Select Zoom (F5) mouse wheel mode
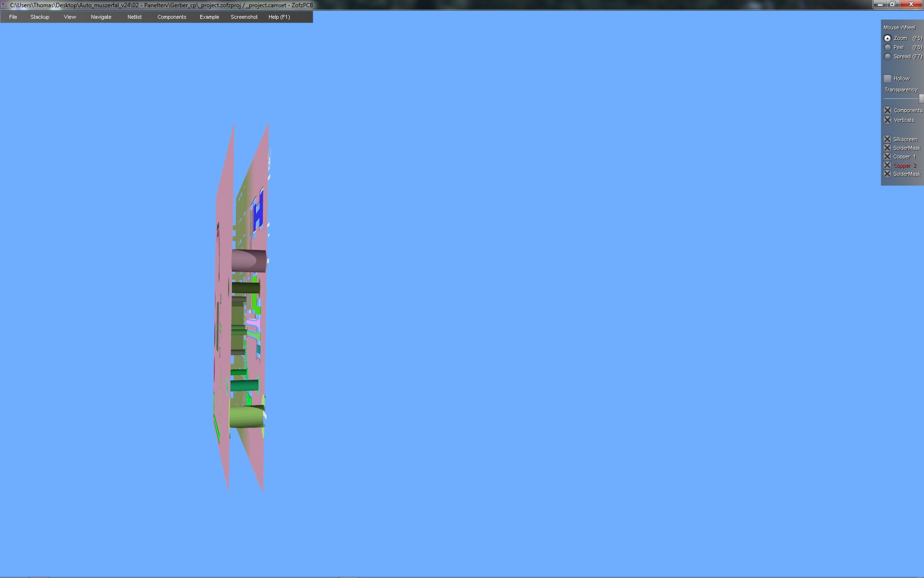924x578 pixels. click(x=887, y=38)
